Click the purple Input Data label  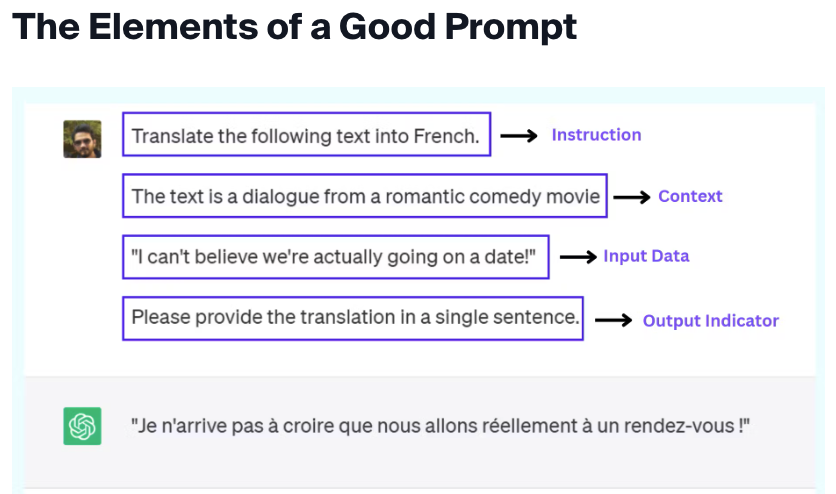point(646,256)
